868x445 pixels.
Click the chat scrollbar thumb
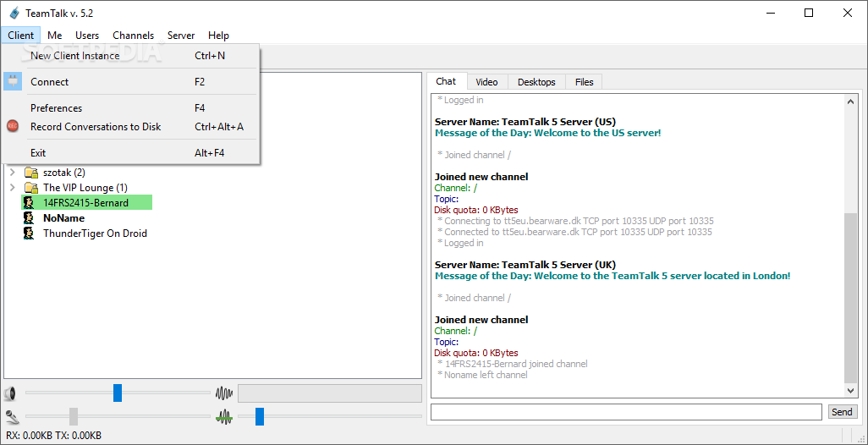pyautogui.click(x=851, y=298)
